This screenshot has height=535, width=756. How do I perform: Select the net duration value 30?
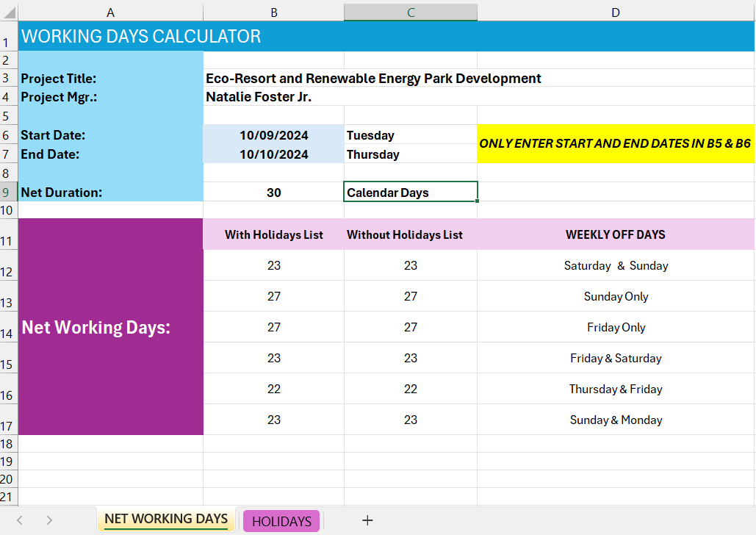click(274, 192)
